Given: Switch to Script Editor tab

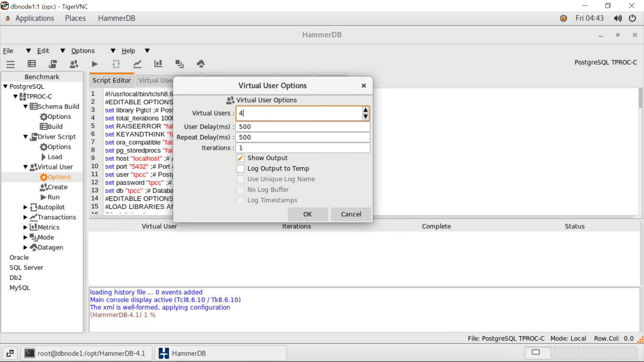Looking at the screenshot, I should pos(111,80).
